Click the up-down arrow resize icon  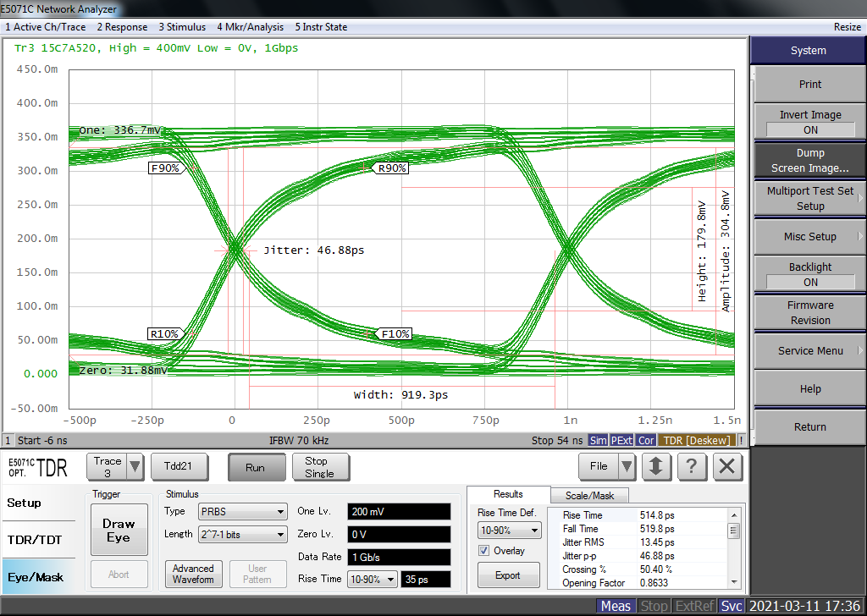click(656, 466)
